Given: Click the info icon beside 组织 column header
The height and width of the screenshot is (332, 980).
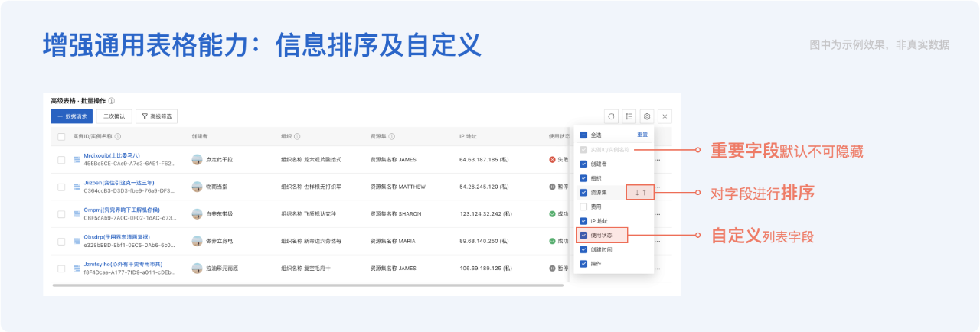Looking at the screenshot, I should (297, 137).
